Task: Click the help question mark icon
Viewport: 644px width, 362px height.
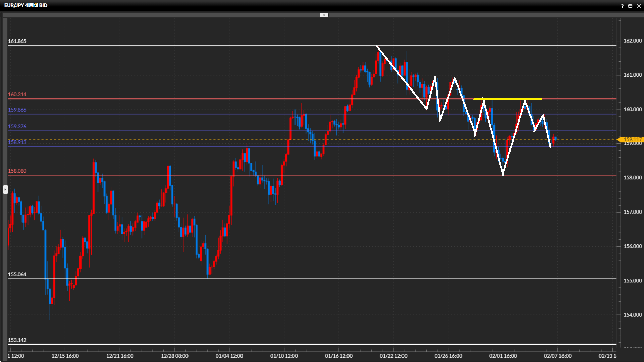Action: 622,6
